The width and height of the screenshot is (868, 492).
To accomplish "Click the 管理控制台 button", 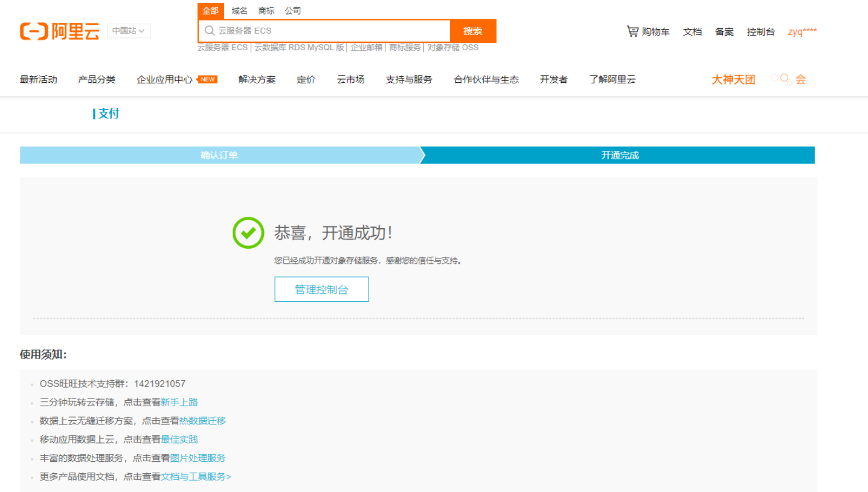I will pos(321,289).
